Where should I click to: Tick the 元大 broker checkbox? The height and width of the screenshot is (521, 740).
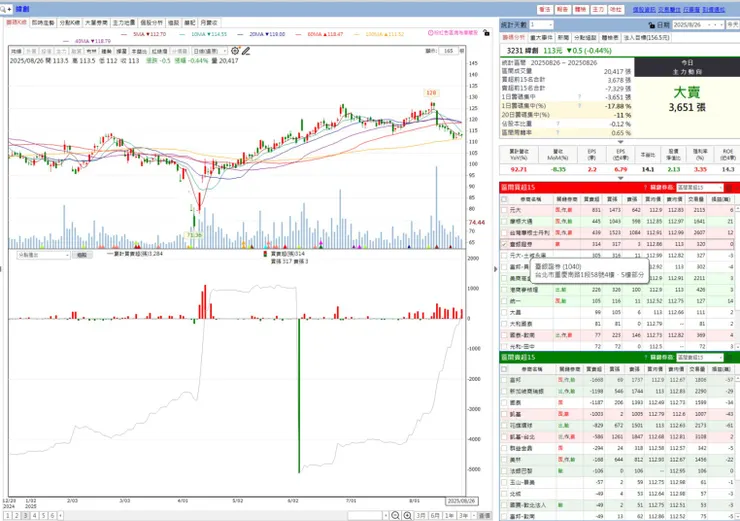pos(504,210)
